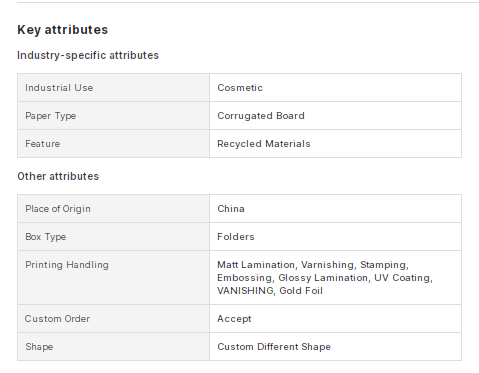Select the Cosmetic value cell

[x=335, y=88]
